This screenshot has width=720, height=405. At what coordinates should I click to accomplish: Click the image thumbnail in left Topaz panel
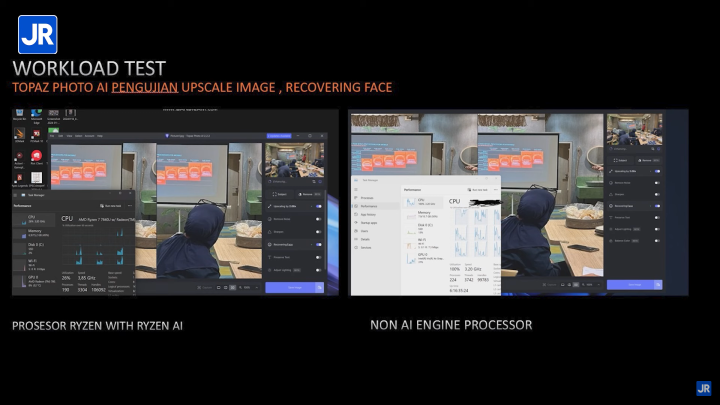point(294,161)
